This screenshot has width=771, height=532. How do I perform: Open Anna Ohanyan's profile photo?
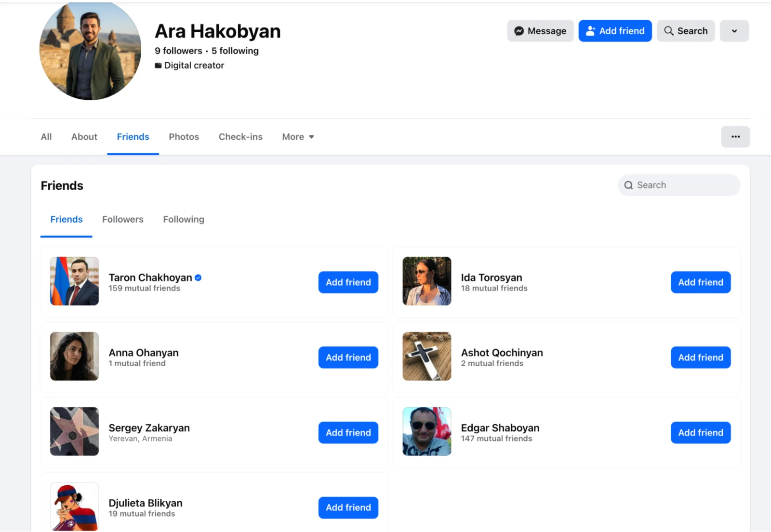point(75,356)
